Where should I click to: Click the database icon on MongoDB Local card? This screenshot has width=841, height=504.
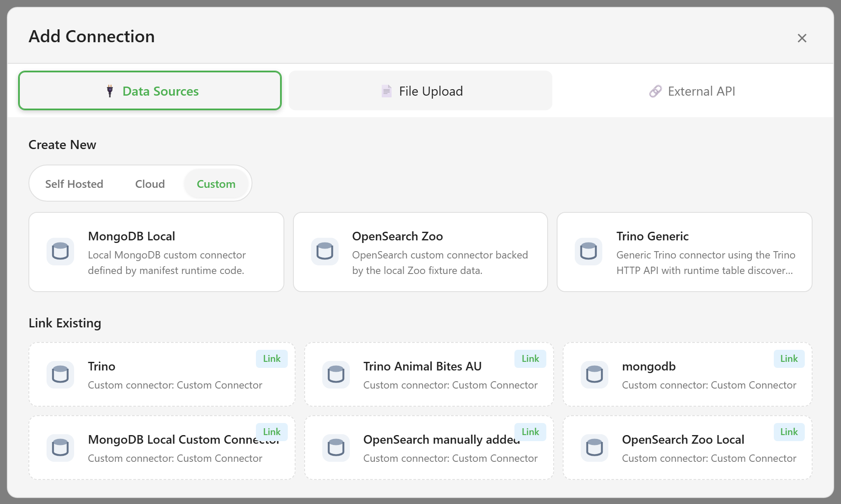pyautogui.click(x=60, y=252)
